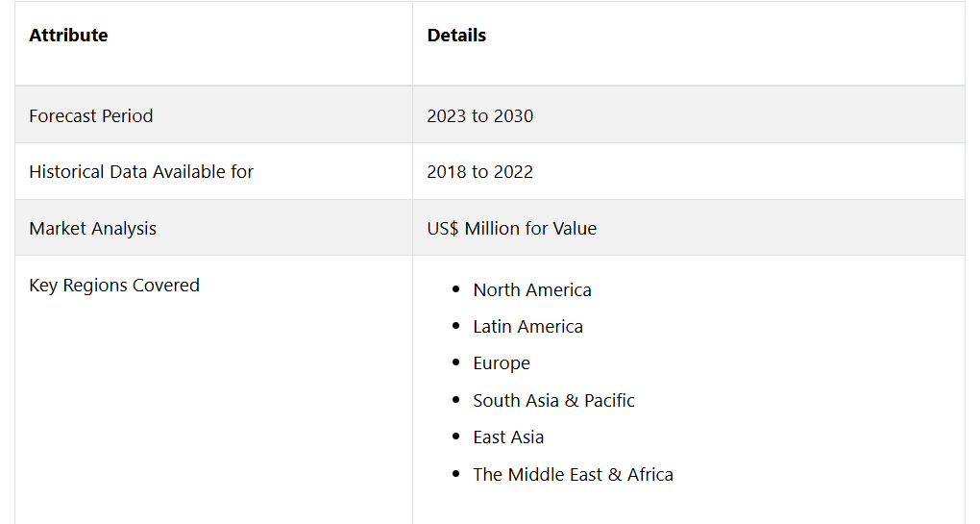Click the bullet beside North America
980x524 pixels.
click(x=455, y=289)
